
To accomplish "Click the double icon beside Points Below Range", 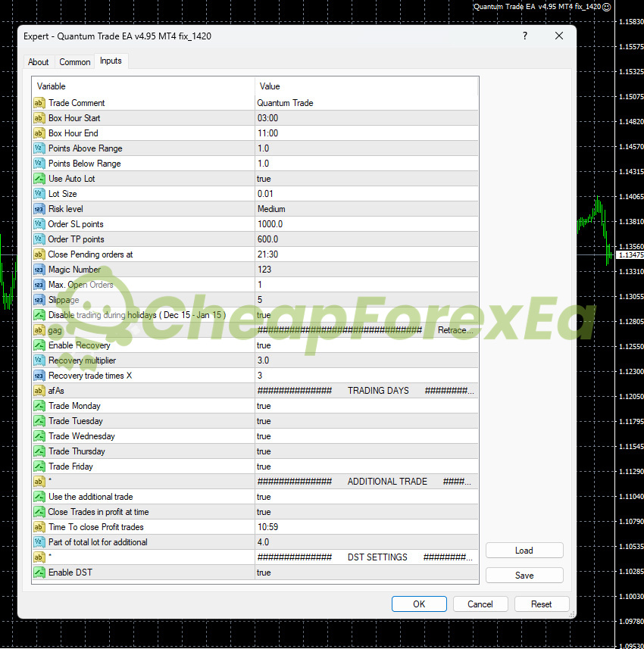I will click(x=39, y=164).
